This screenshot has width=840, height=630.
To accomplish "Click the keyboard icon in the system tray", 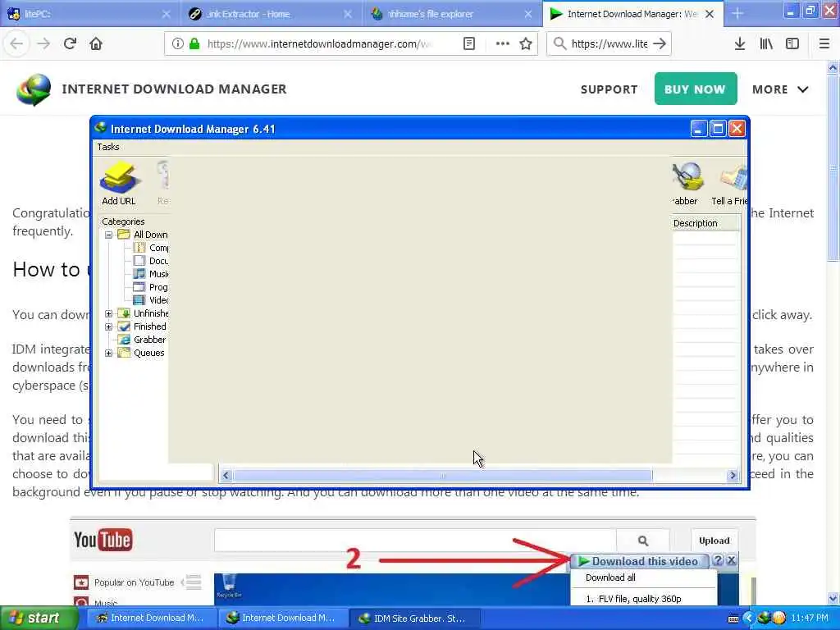I will pyautogui.click(x=733, y=619).
